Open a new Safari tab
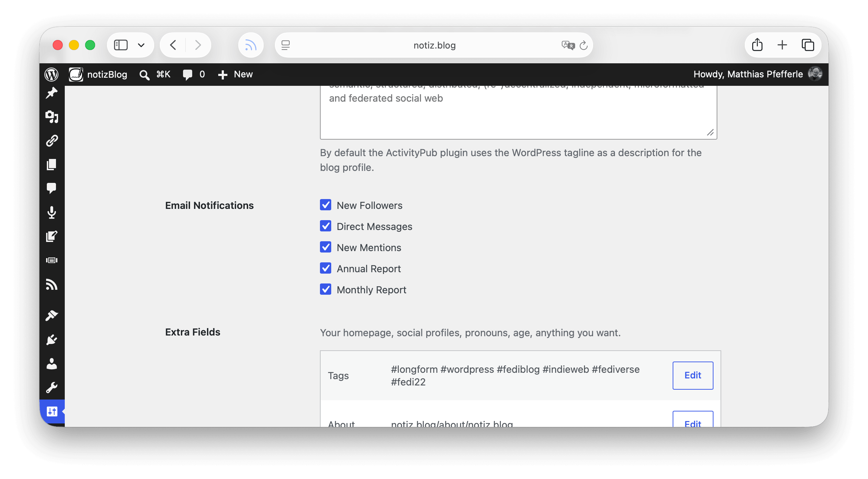Viewport: 868px width, 479px height. tap(782, 45)
